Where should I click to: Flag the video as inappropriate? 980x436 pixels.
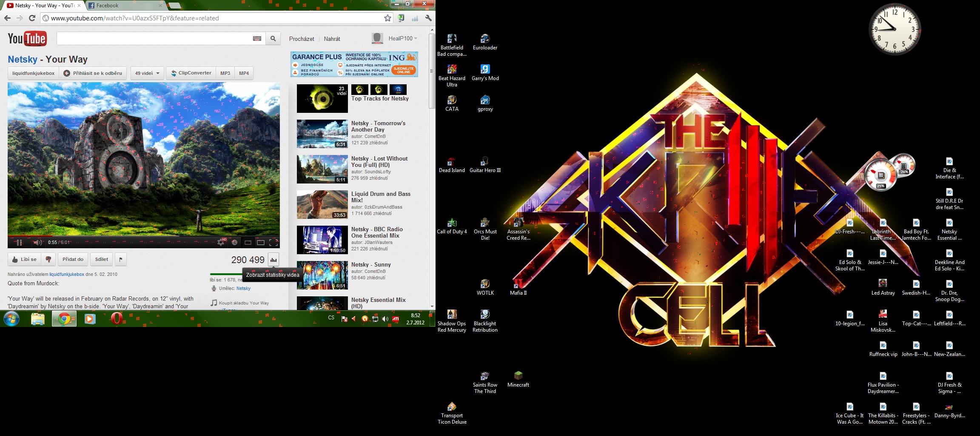click(x=121, y=259)
